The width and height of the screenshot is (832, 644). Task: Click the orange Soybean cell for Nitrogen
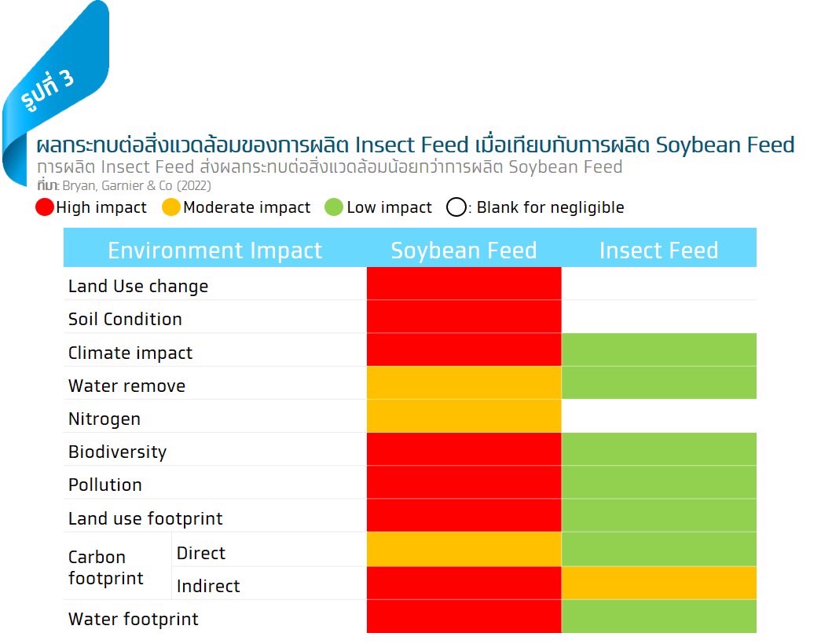[x=464, y=416]
